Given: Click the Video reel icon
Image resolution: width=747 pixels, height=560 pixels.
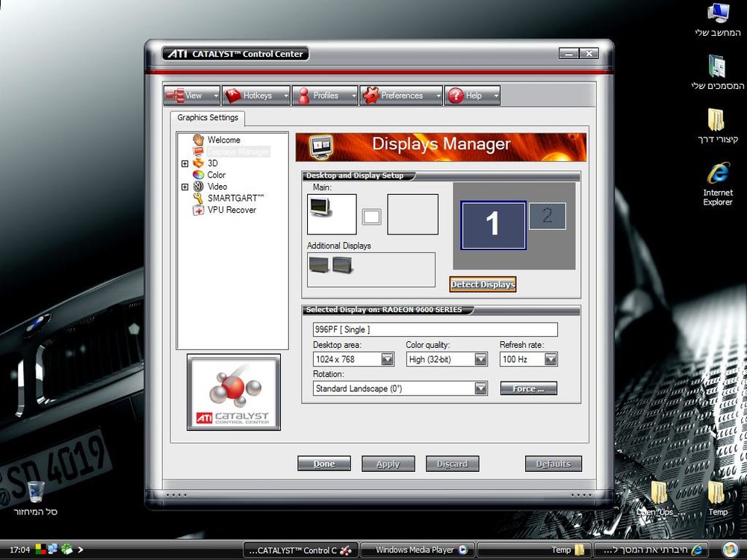Looking at the screenshot, I should (198, 187).
